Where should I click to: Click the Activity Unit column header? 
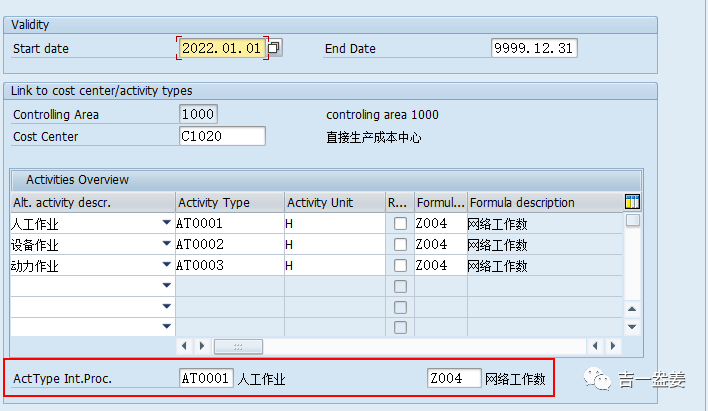tap(335, 202)
